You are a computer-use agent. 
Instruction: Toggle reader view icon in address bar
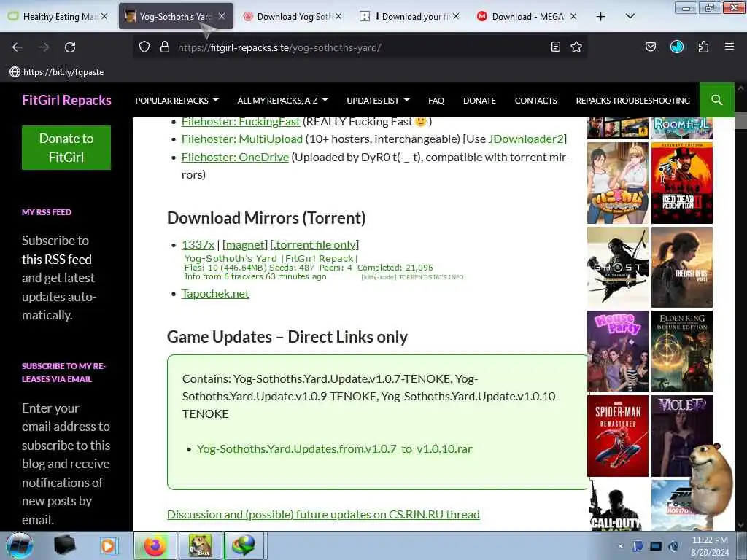pos(555,47)
